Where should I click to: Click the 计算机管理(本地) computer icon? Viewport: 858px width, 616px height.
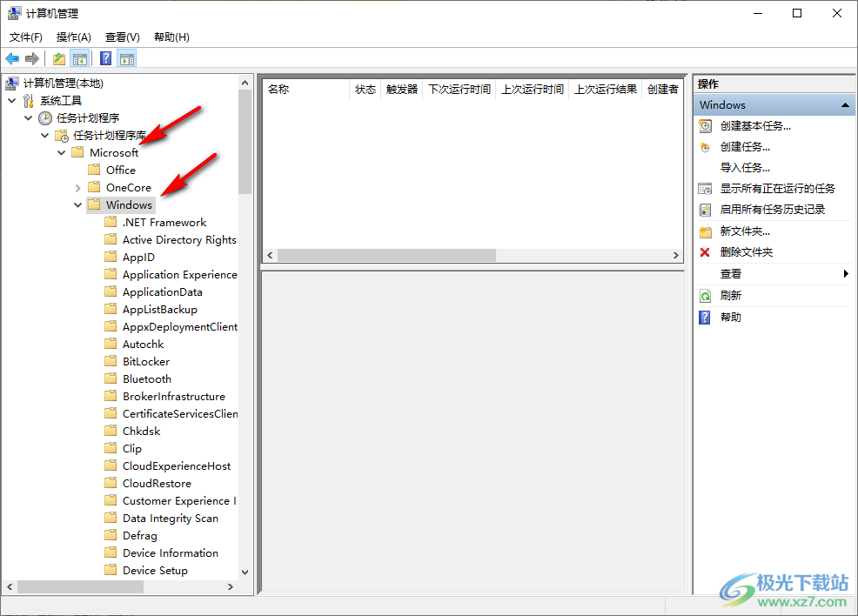click(x=12, y=84)
